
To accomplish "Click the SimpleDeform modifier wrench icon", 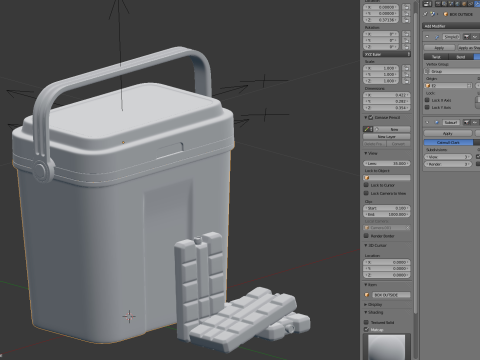I will (x=437, y=37).
